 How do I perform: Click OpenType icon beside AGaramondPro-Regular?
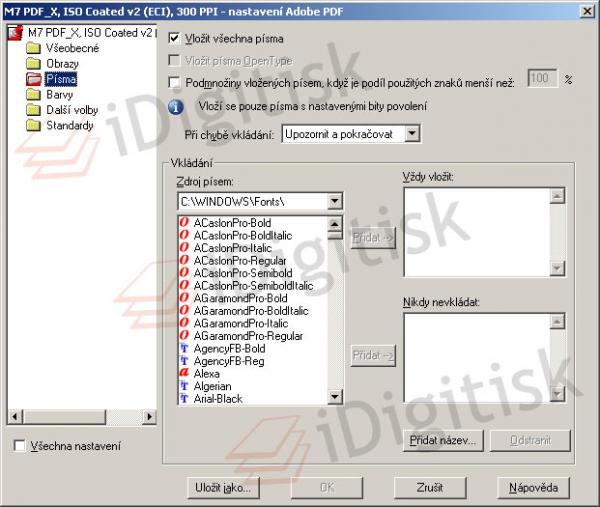pyautogui.click(x=184, y=336)
